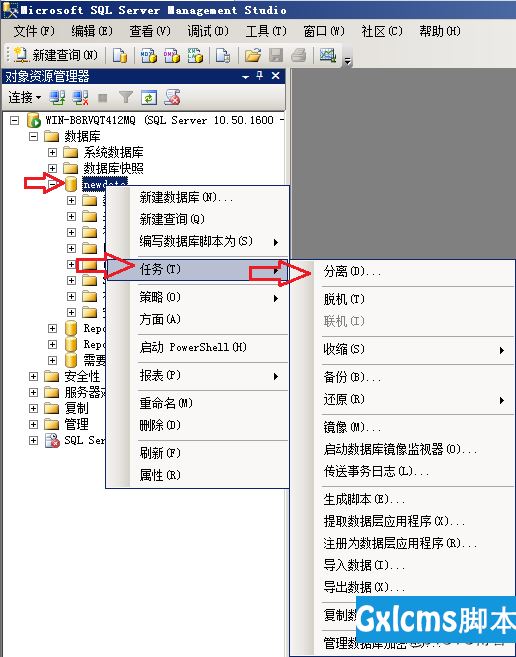Screen dimensions: 516x657
Task: Click the Print toolbar icon
Action: click(x=298, y=55)
